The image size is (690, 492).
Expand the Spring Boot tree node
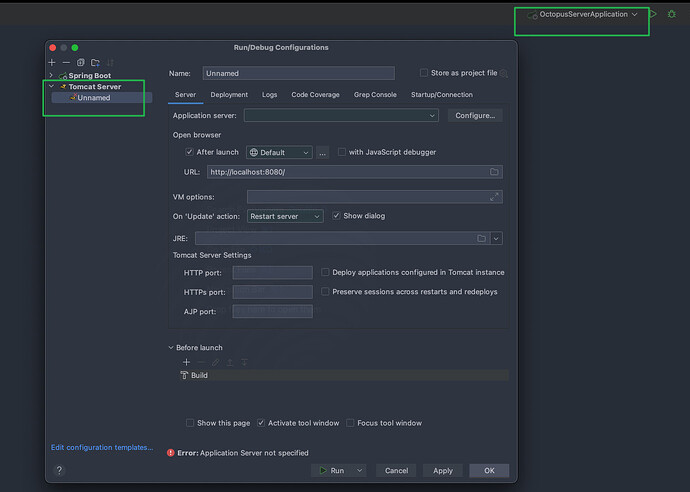click(51, 75)
